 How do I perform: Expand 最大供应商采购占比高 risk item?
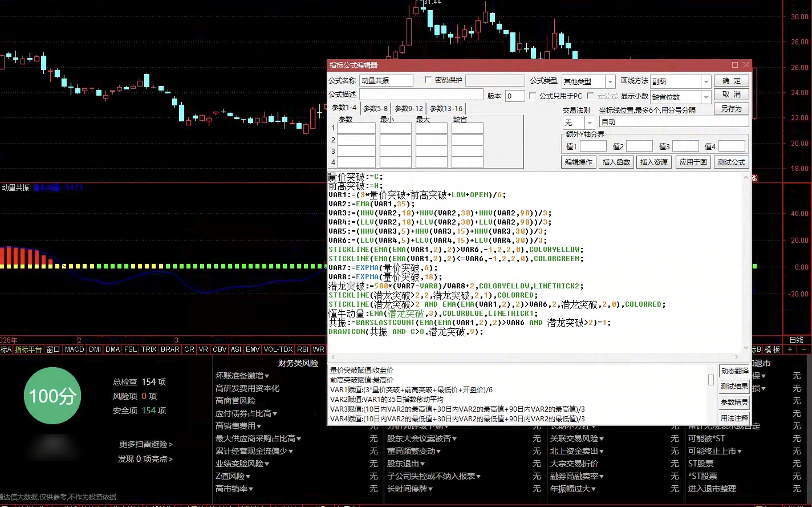pyautogui.click(x=258, y=439)
